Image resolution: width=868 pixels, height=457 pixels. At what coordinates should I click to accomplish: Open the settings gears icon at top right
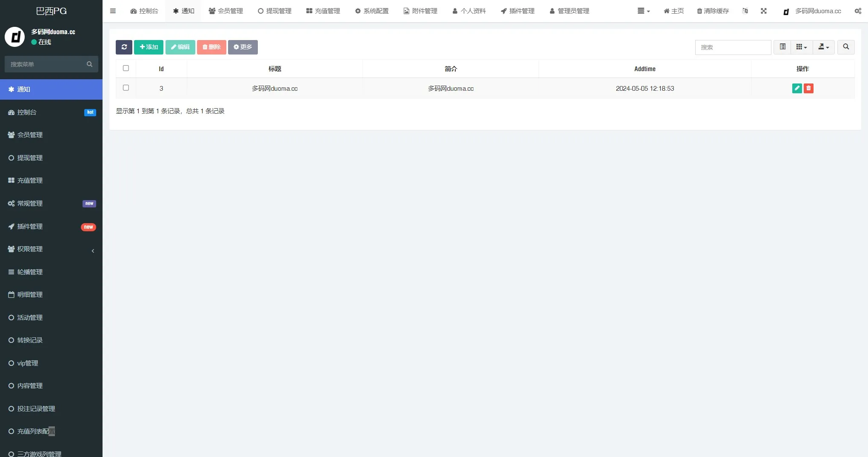[x=858, y=11]
